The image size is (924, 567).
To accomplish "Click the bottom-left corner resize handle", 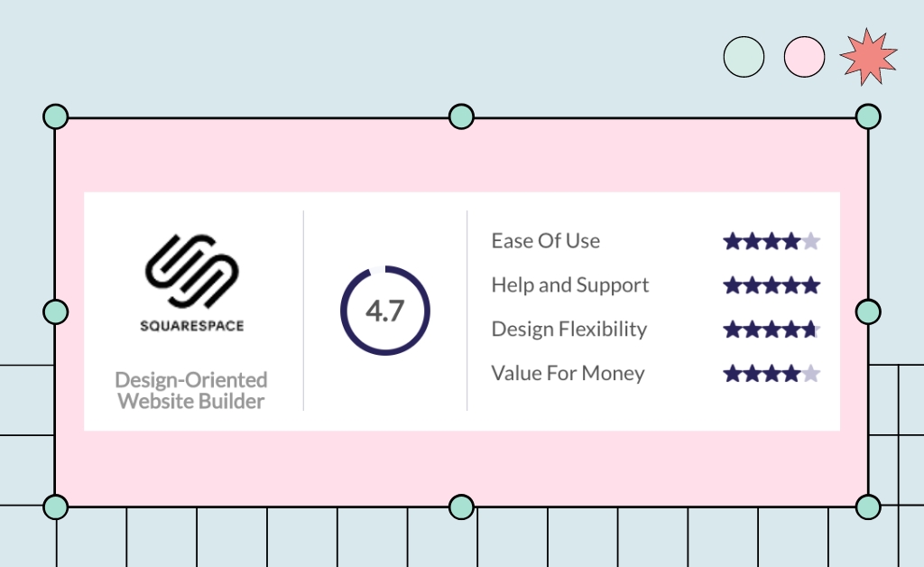I will click(55, 507).
